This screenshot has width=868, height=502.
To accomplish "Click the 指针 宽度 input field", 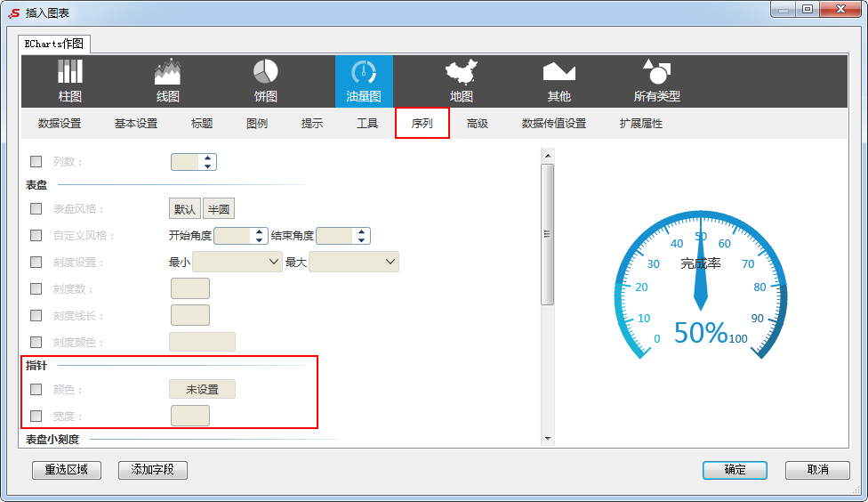I will (190, 416).
